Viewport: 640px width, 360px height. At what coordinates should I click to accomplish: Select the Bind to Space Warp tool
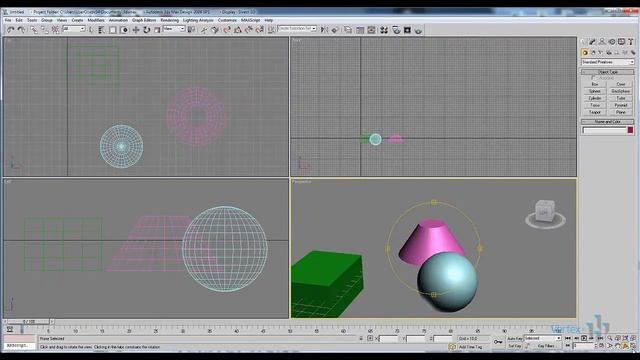[55, 30]
